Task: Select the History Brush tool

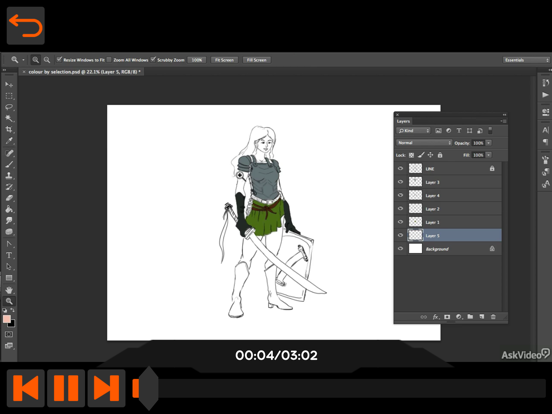Action: coord(9,187)
